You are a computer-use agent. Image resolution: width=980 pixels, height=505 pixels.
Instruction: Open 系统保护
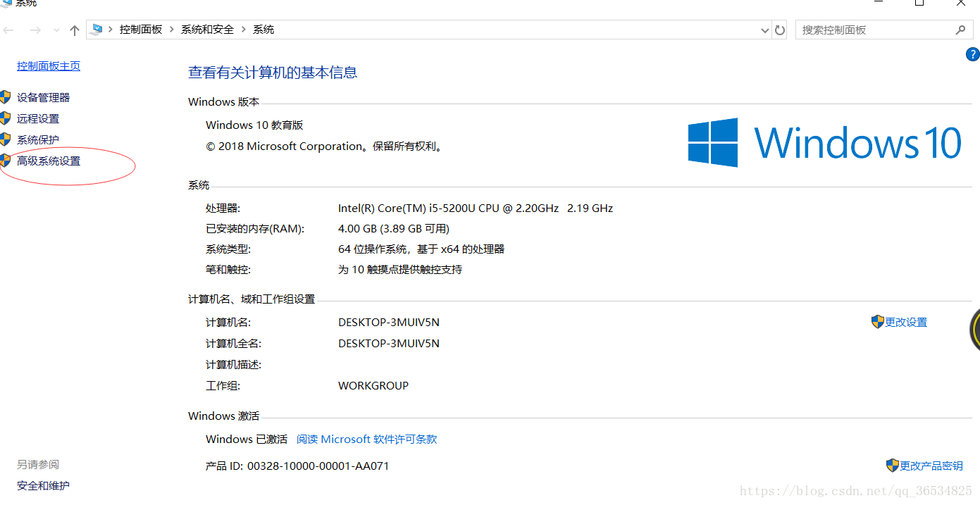point(38,140)
